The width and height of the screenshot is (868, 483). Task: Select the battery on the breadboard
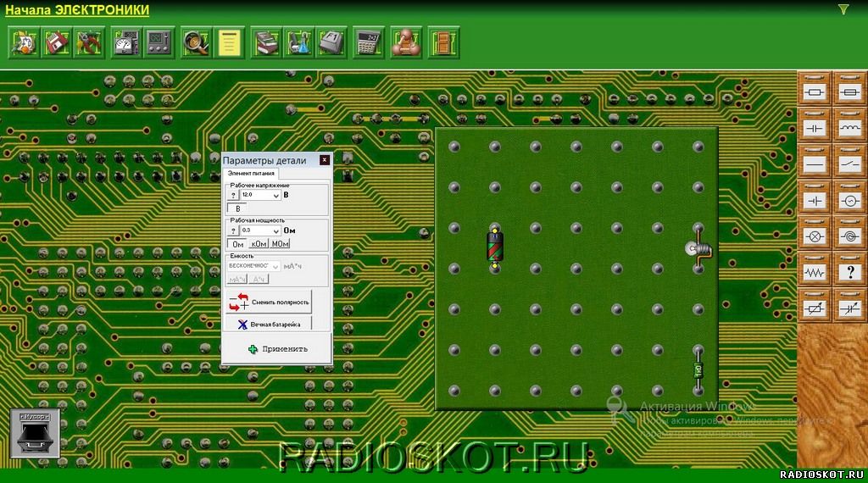(495, 247)
